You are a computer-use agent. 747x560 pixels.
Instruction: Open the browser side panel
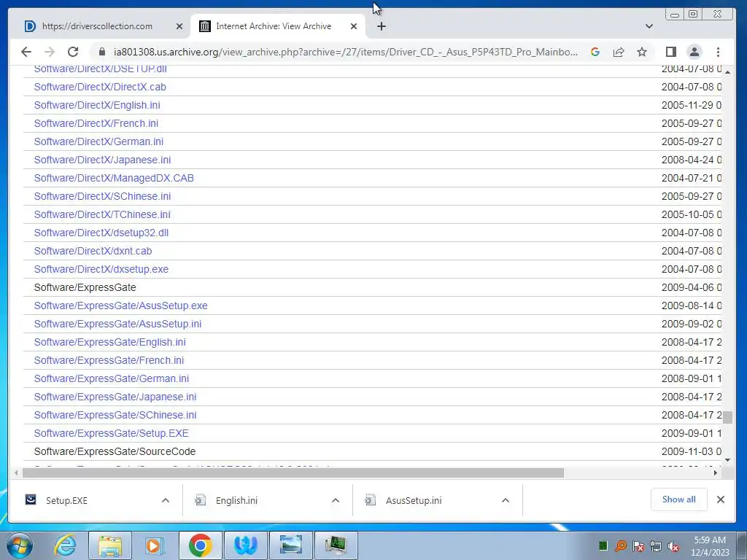pos(671,52)
